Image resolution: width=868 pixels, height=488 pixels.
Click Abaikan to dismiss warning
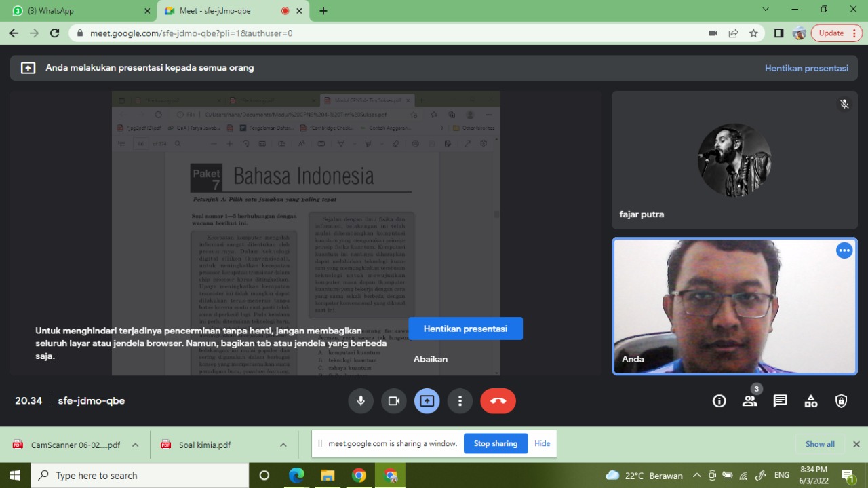[431, 359]
